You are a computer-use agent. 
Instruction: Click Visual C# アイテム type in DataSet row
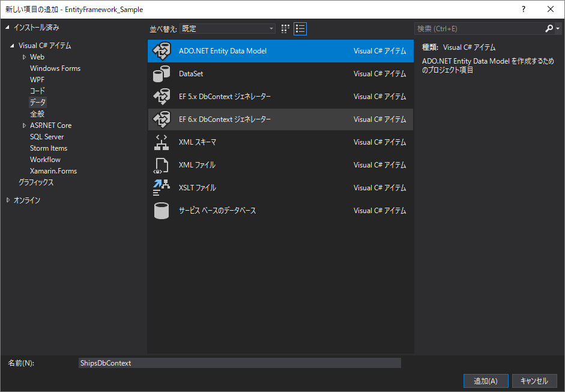click(x=380, y=74)
